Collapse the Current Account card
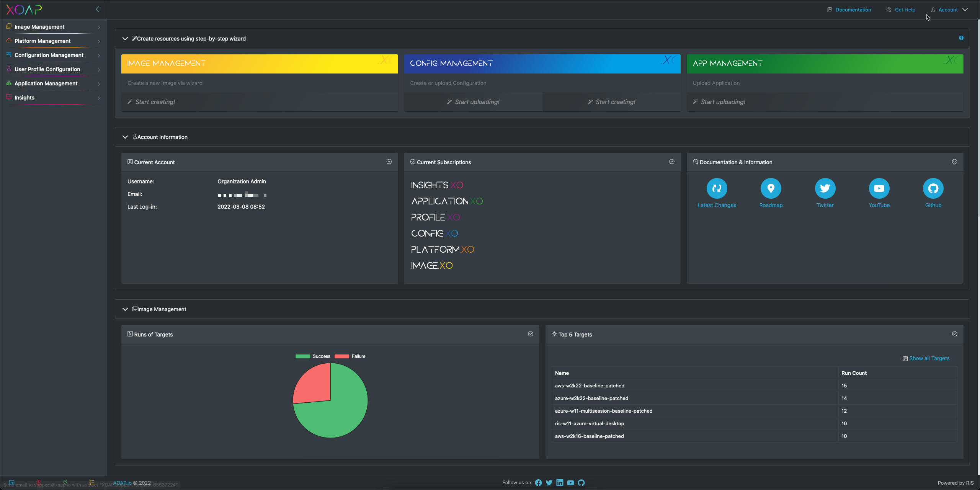The image size is (980, 490). pos(389,162)
